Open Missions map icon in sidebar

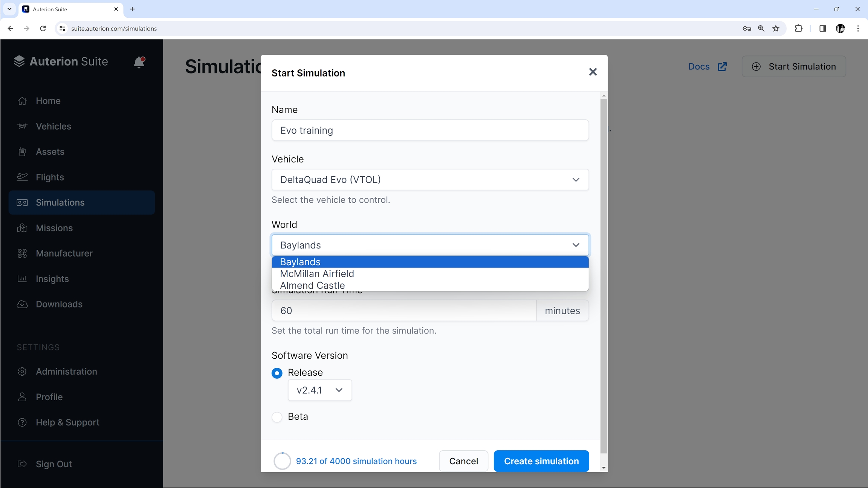(x=22, y=228)
